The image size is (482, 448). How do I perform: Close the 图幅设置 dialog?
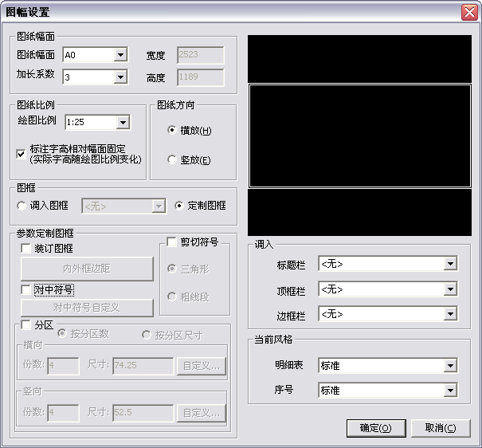(469, 13)
